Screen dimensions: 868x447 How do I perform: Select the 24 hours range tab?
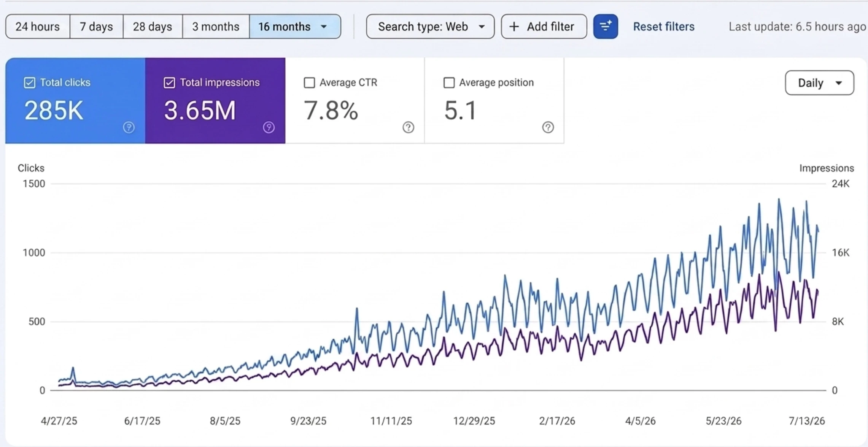(38, 27)
